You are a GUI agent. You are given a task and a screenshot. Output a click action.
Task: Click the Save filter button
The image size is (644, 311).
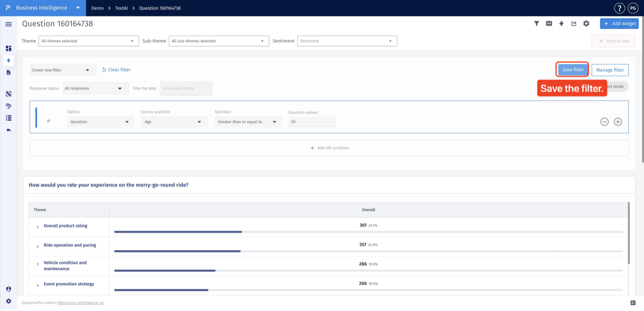pyautogui.click(x=573, y=70)
